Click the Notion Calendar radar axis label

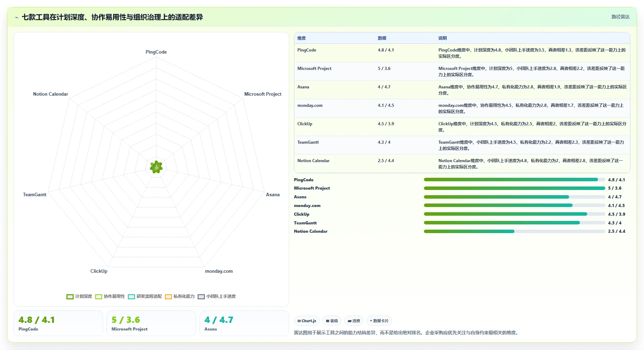pos(51,94)
